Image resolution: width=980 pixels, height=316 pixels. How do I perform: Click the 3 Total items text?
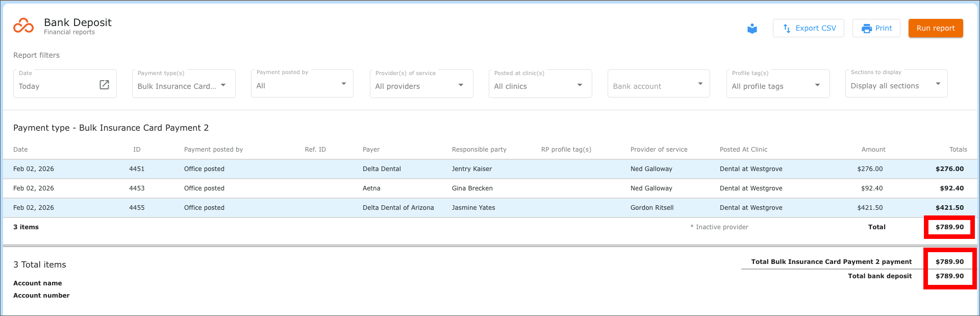pyautogui.click(x=40, y=264)
